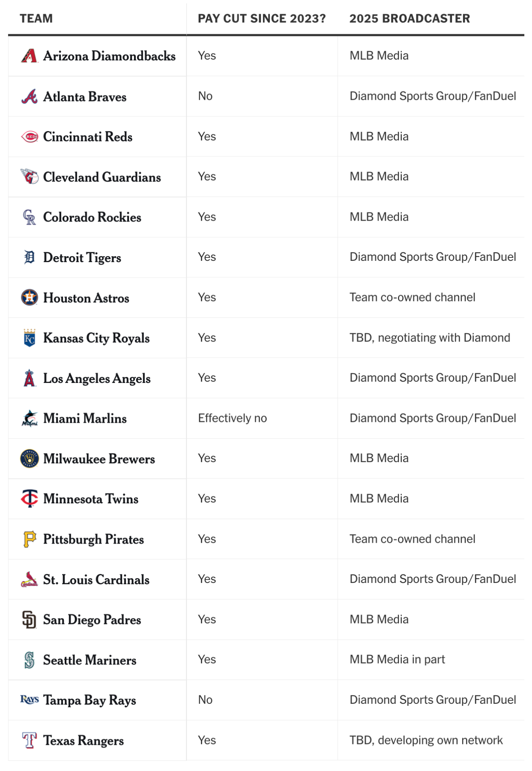Click the Cincinnati Reds logo icon

(29, 137)
